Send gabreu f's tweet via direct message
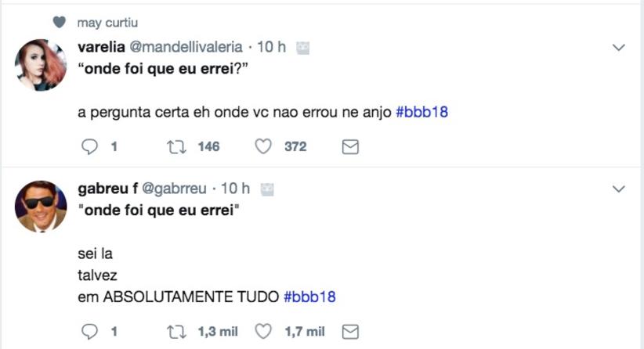Screen dimensions: 644x349 pyautogui.click(x=350, y=332)
